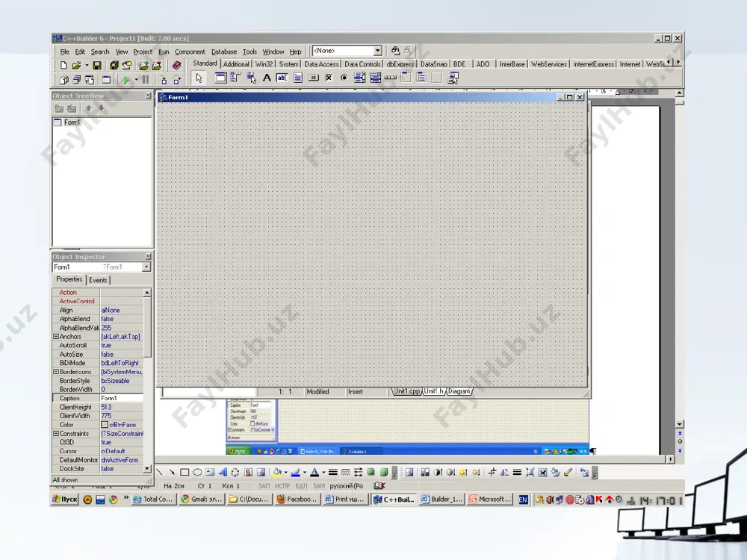747x560 pixels.
Task: Pick the Button 'OK' component
Action: 314,78
